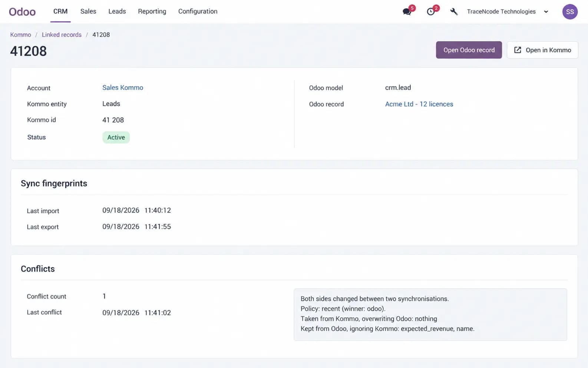The height and width of the screenshot is (368, 588).
Task: Click the Kommo entity value Leads
Action: click(x=111, y=104)
